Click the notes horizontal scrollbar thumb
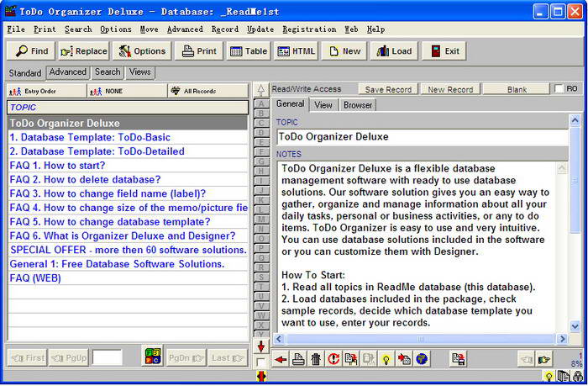Image resolution: width=588 pixels, height=386 pixels. [x=420, y=339]
